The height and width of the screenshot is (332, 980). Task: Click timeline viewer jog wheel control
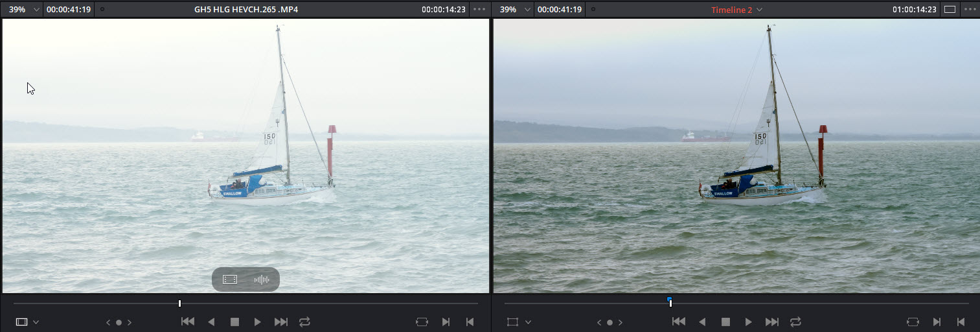click(x=610, y=322)
